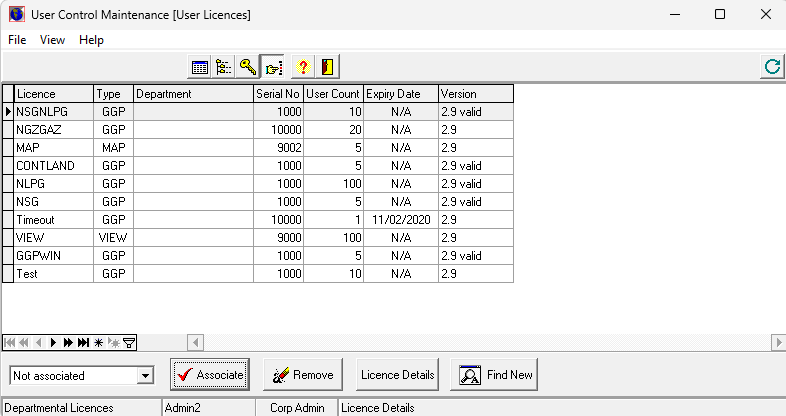
Task: Jump back a page of records
Action: point(24,343)
